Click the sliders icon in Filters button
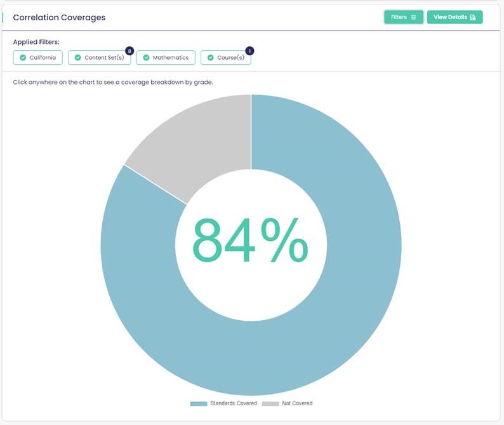The height and width of the screenshot is (425, 504). point(414,17)
